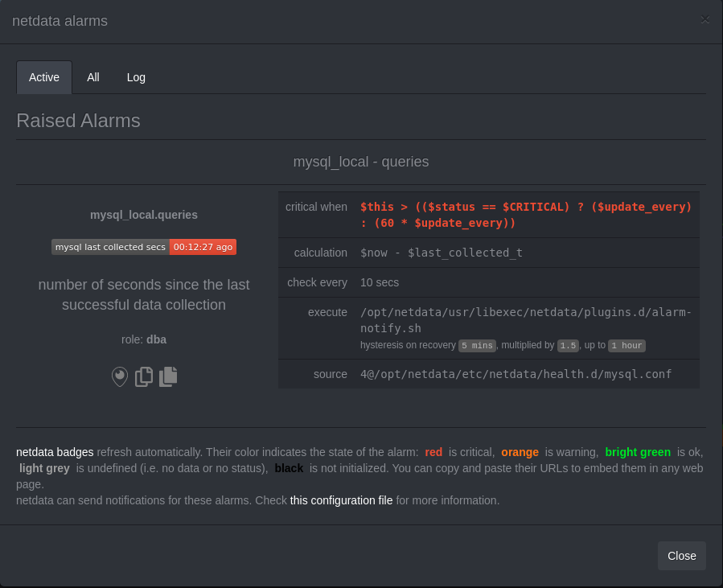
Task: Click the mysql_local.queries alarm name
Action: point(143,215)
